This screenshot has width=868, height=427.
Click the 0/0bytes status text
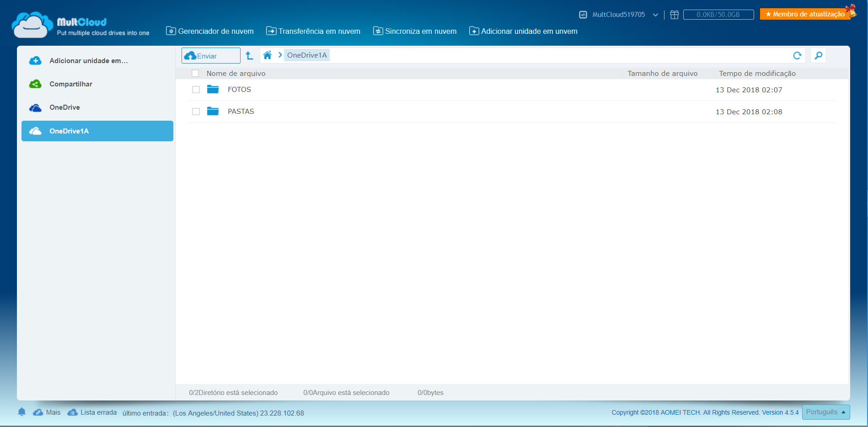point(430,393)
